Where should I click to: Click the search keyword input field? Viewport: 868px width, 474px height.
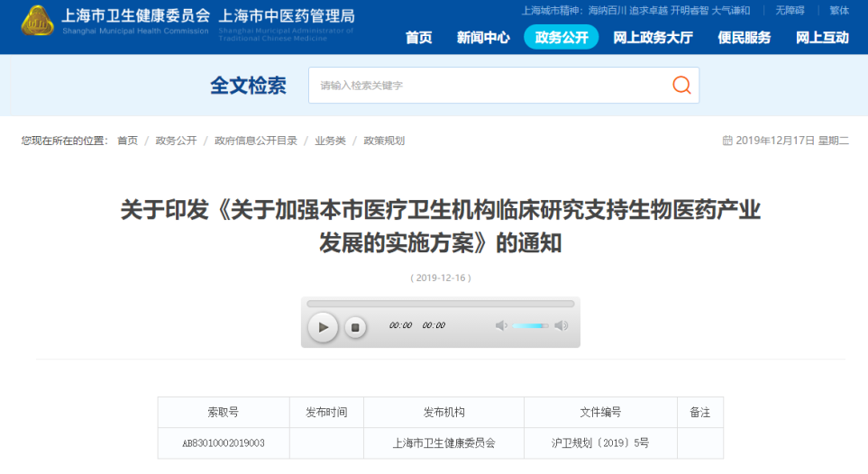(x=504, y=86)
